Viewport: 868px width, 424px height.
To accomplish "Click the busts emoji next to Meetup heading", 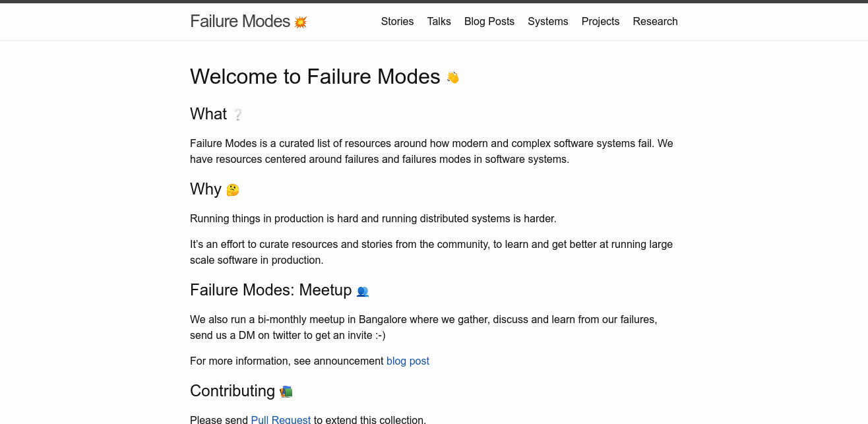I will (362, 291).
